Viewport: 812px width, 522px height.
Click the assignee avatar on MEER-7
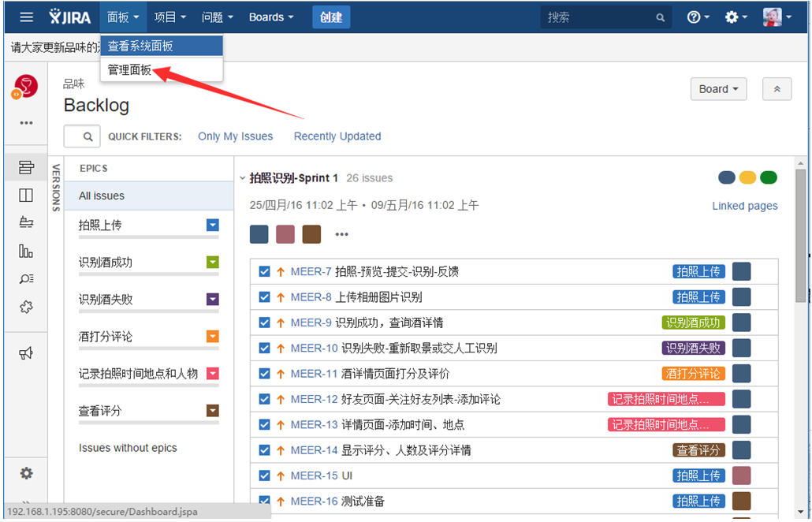[x=742, y=271]
